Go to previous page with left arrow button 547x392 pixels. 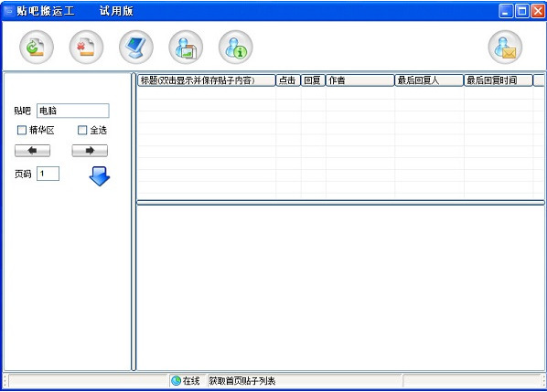pos(32,151)
